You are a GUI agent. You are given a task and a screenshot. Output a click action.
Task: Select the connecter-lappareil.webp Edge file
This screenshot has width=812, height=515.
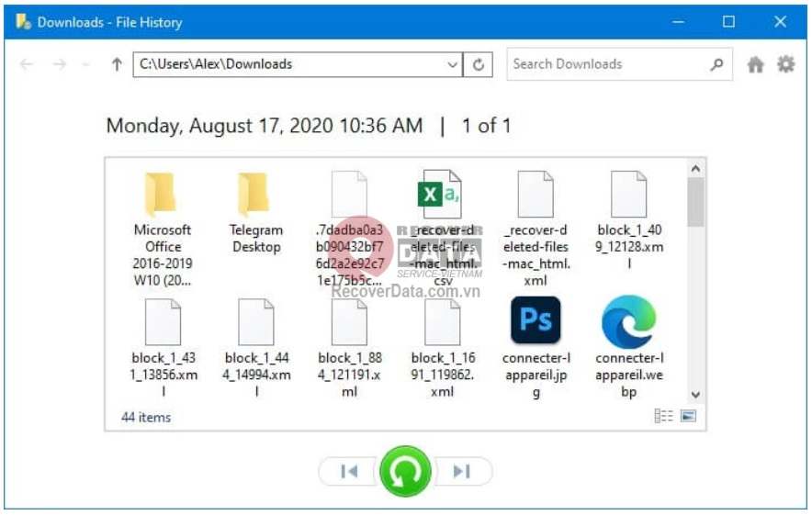tap(628, 347)
